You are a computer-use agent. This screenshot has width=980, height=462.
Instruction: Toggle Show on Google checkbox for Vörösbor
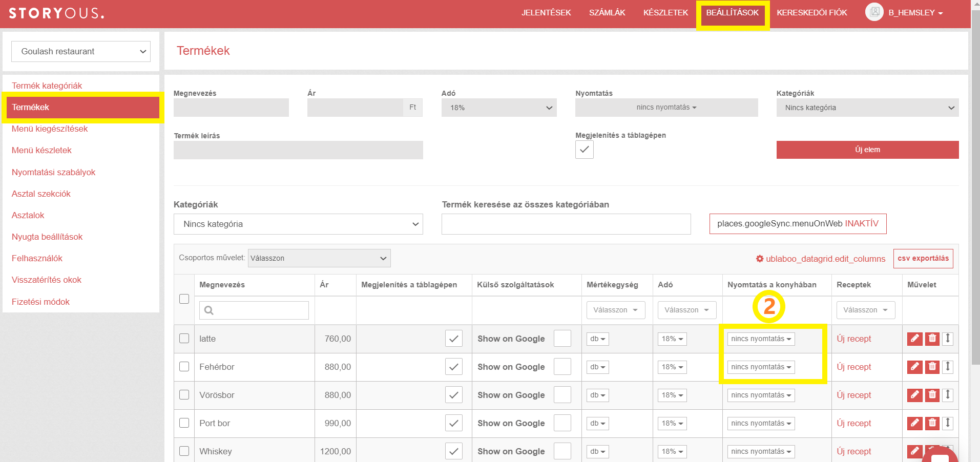[562, 395]
